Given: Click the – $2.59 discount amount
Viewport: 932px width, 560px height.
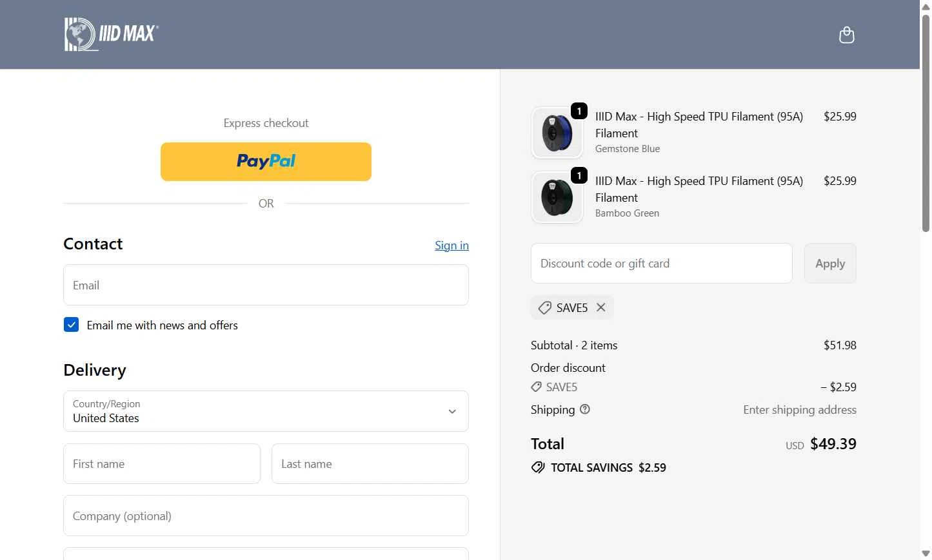Looking at the screenshot, I should click(838, 387).
